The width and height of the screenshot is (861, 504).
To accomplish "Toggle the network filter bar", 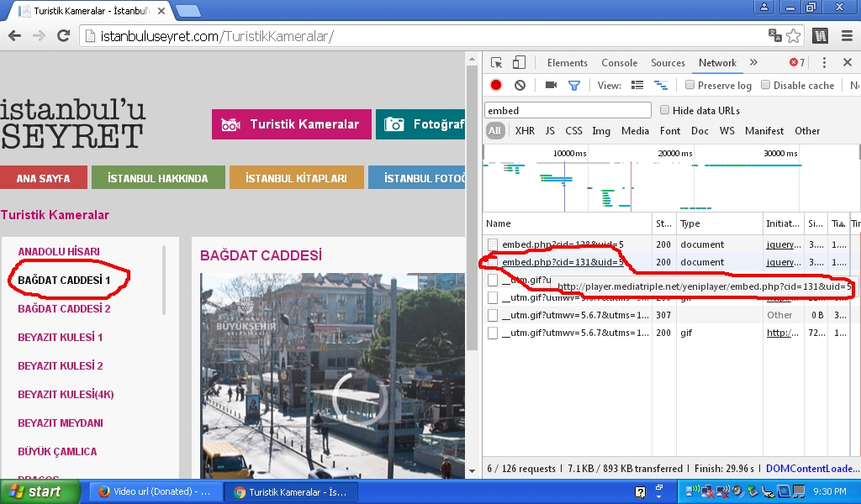I will point(573,85).
